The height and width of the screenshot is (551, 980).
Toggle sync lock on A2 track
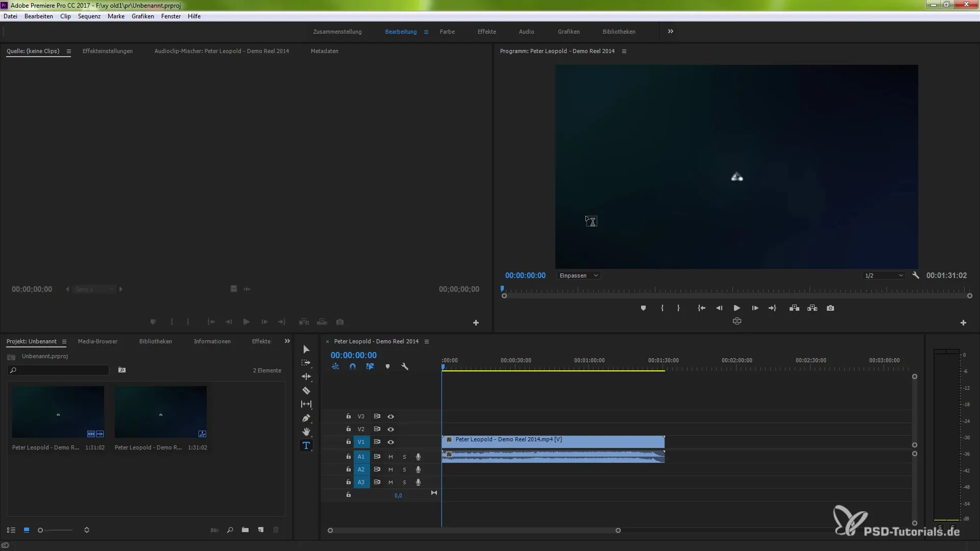(x=377, y=470)
